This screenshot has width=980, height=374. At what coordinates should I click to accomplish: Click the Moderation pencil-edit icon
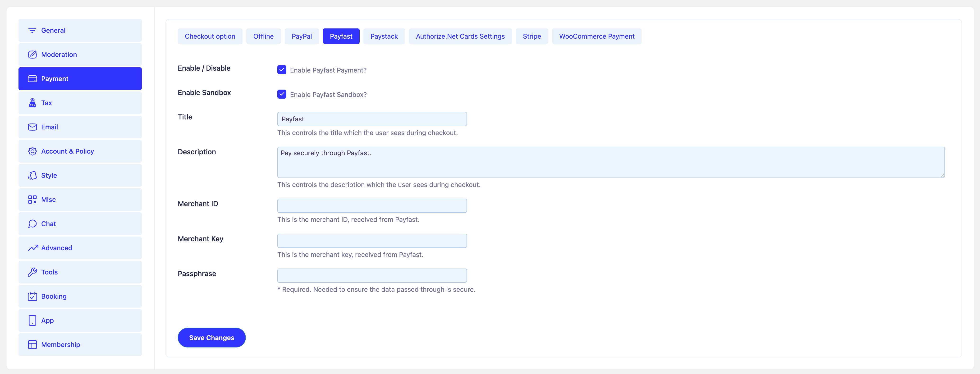point(32,55)
